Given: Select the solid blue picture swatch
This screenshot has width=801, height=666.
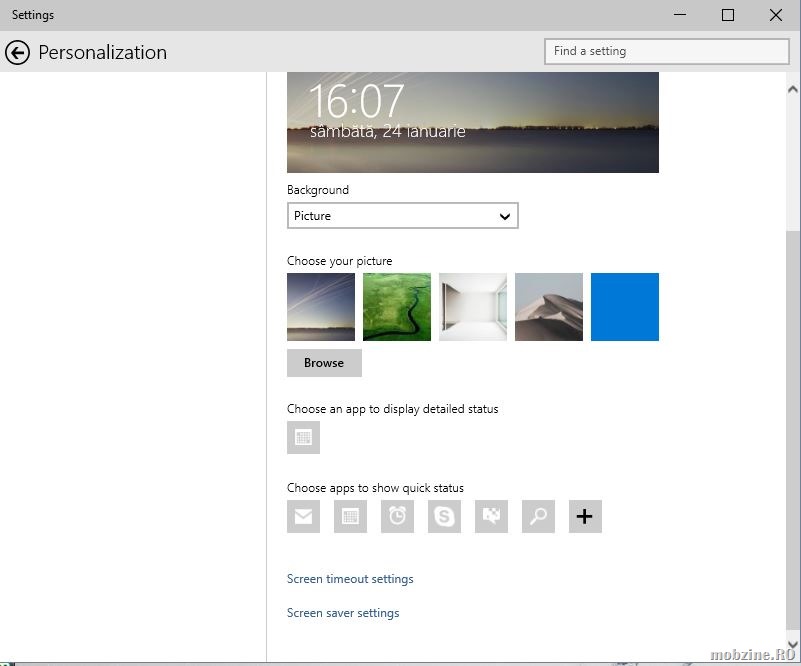Looking at the screenshot, I should click(x=625, y=307).
